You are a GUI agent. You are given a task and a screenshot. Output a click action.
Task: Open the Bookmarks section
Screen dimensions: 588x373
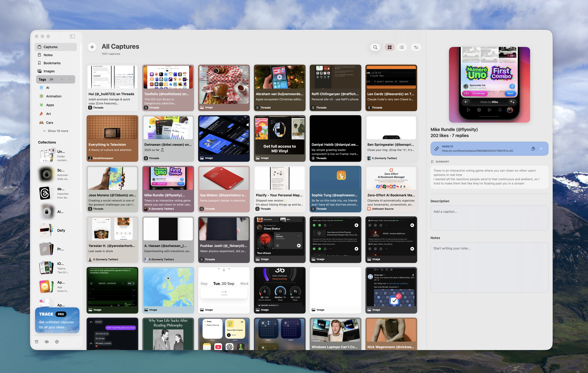[52, 63]
